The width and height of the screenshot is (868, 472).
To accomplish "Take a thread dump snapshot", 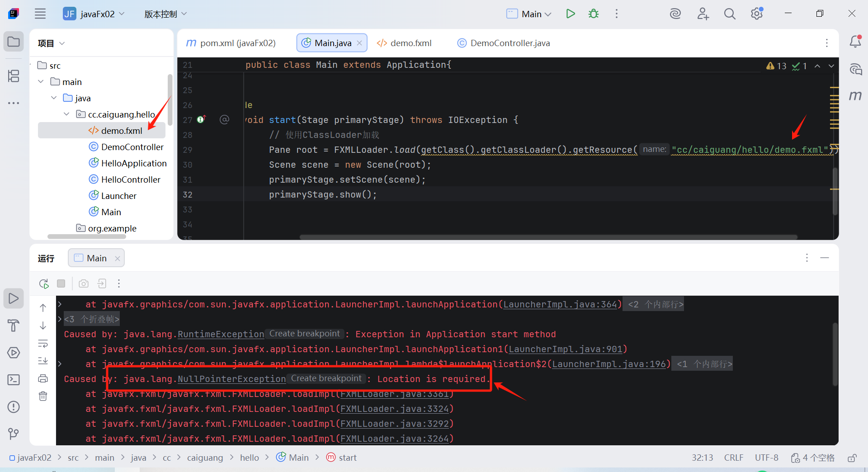I will pos(84,283).
